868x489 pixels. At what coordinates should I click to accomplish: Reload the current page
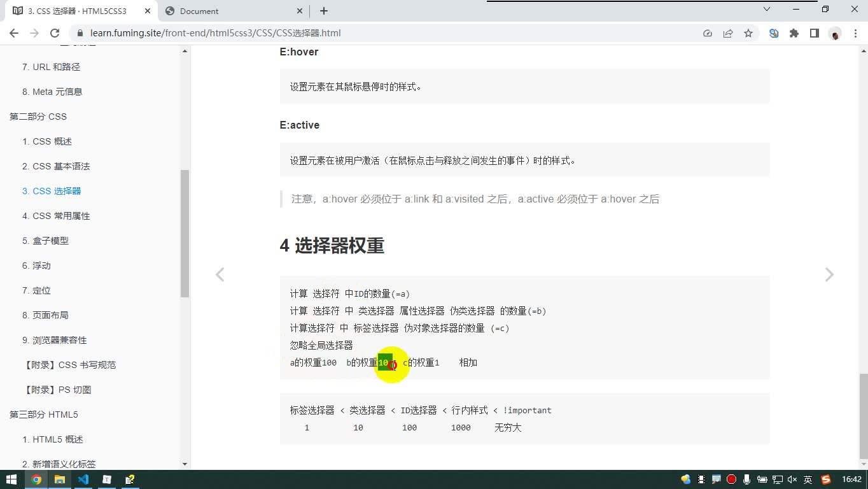pos(55,33)
